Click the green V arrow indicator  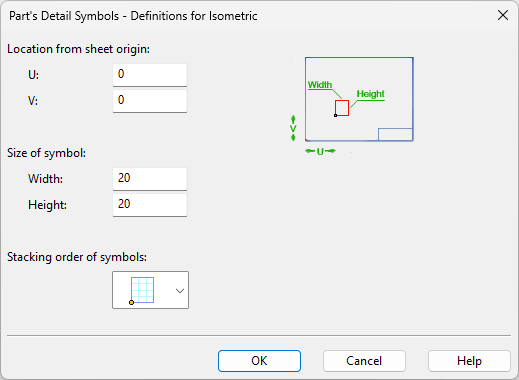point(293,128)
